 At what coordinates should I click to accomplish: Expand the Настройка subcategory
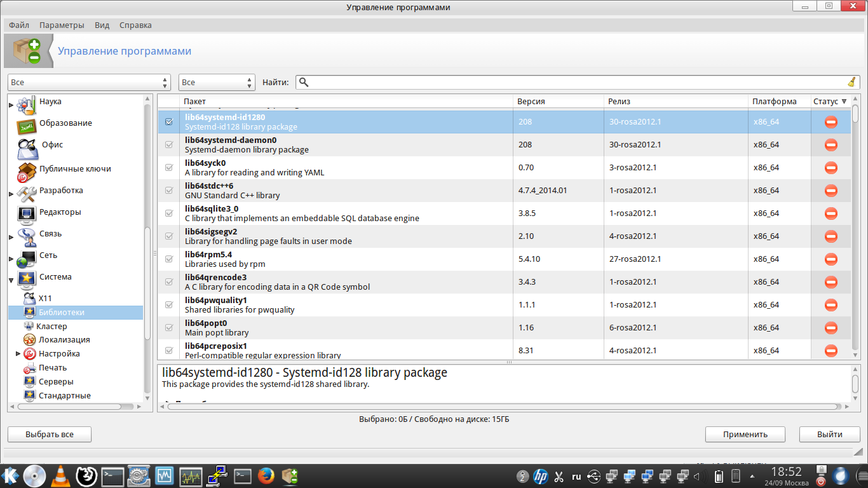click(x=18, y=354)
